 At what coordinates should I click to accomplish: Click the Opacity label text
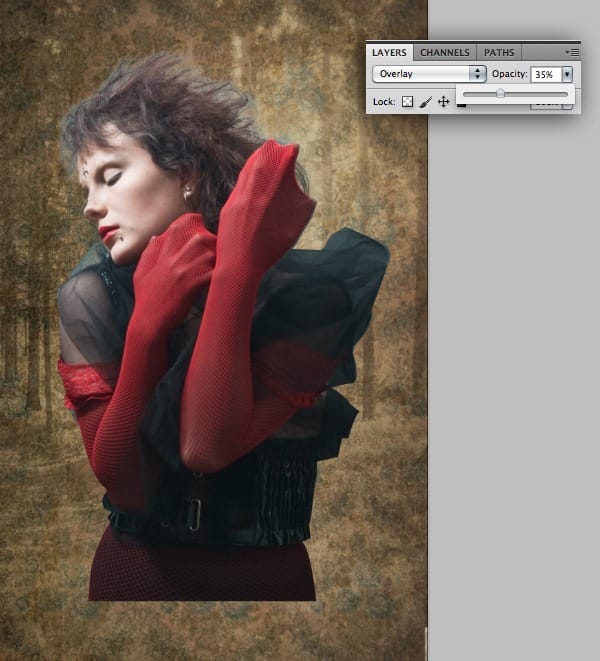pos(509,74)
